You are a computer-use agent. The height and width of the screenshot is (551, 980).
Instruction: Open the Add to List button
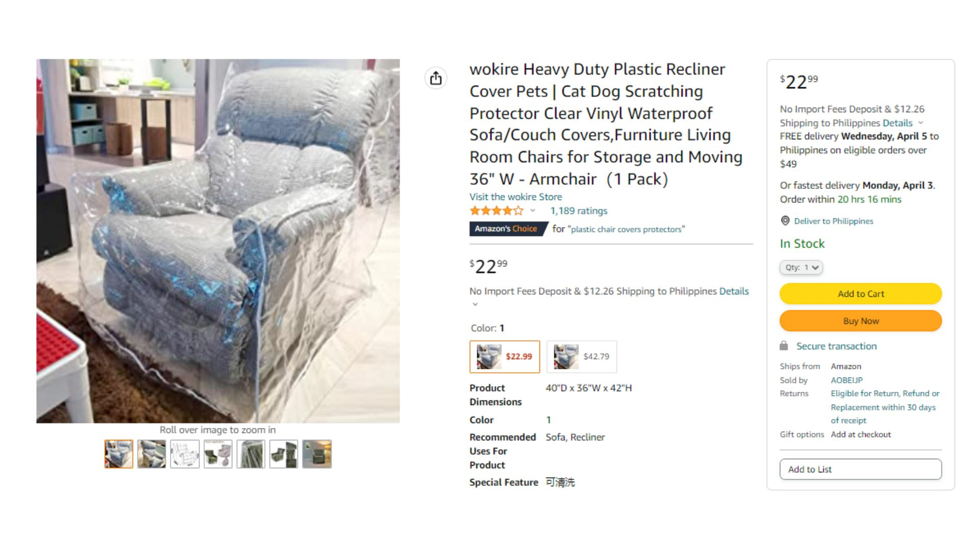tap(861, 469)
